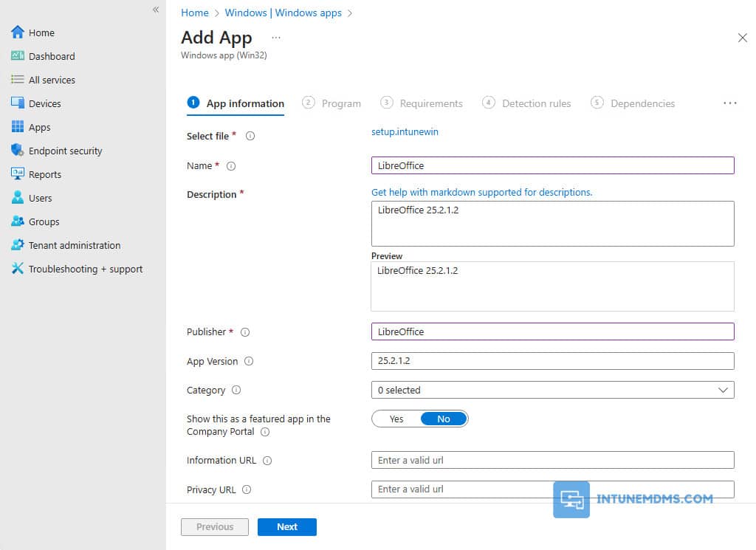Open Endpoint security shield icon
This screenshot has height=550, width=756.
(x=18, y=151)
